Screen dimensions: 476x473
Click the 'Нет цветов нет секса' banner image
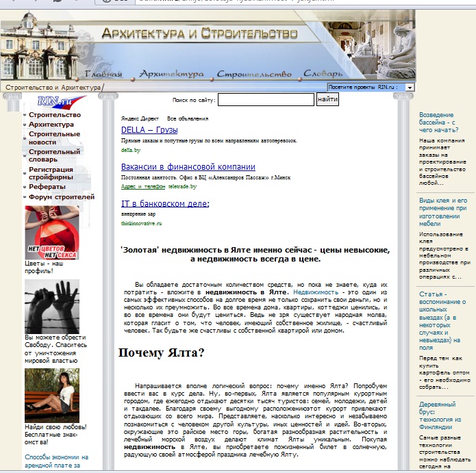(52, 233)
